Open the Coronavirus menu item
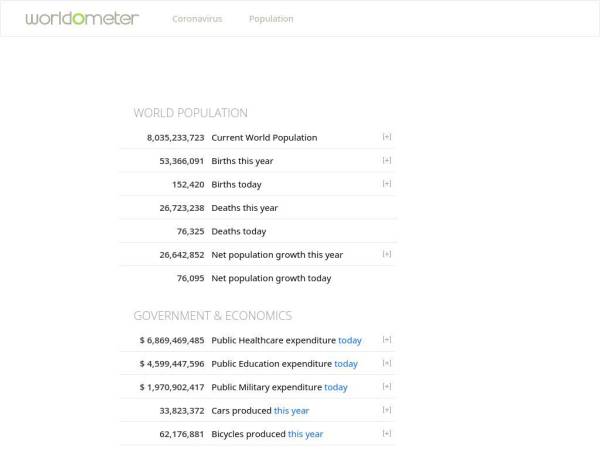The image size is (600, 450). coord(197,19)
